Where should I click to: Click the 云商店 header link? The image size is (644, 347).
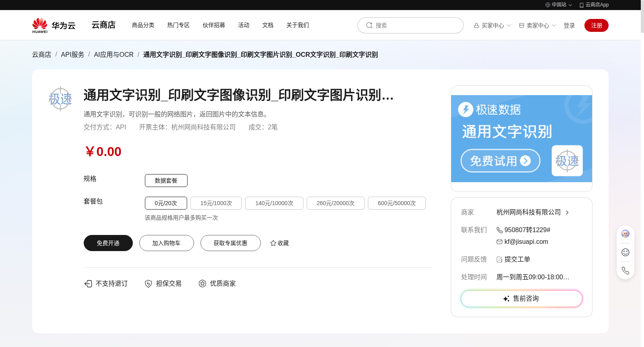tap(103, 25)
